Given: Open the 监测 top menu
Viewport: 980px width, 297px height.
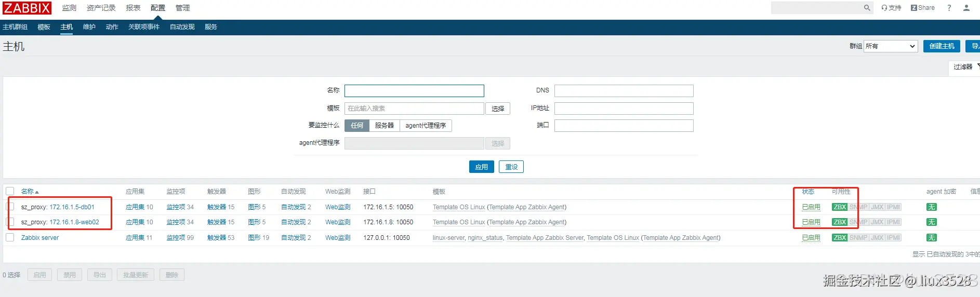Looking at the screenshot, I should coord(69,8).
